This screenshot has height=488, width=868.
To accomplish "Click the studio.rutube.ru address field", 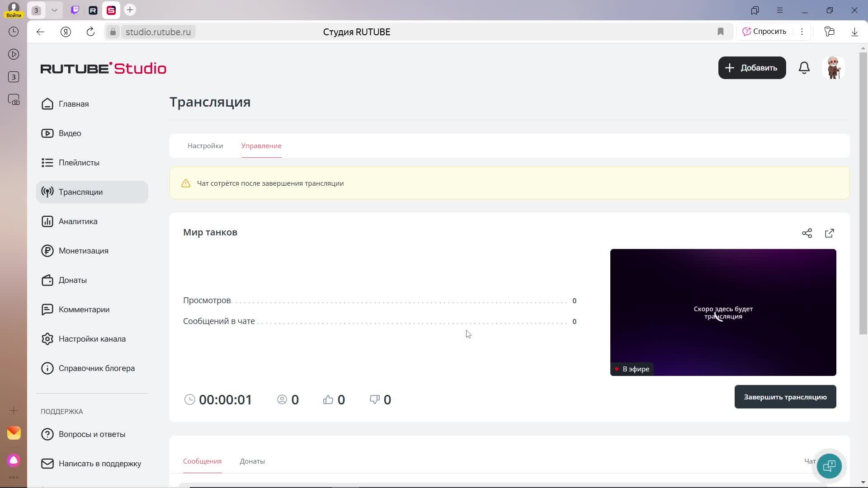I will [x=158, y=32].
